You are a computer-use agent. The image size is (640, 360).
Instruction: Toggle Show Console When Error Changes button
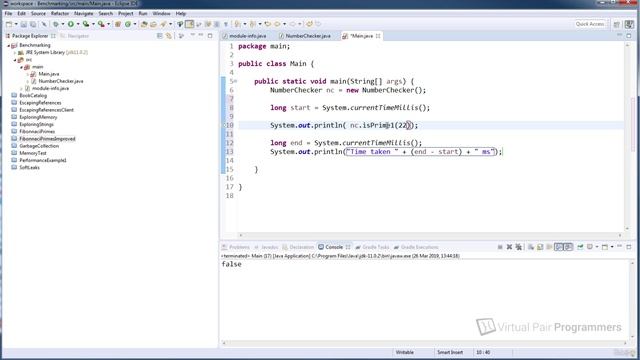569,247
